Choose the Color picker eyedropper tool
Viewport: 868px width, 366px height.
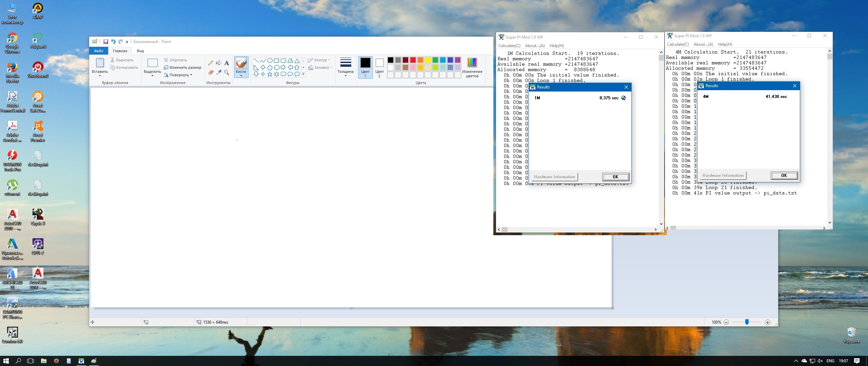coord(219,72)
